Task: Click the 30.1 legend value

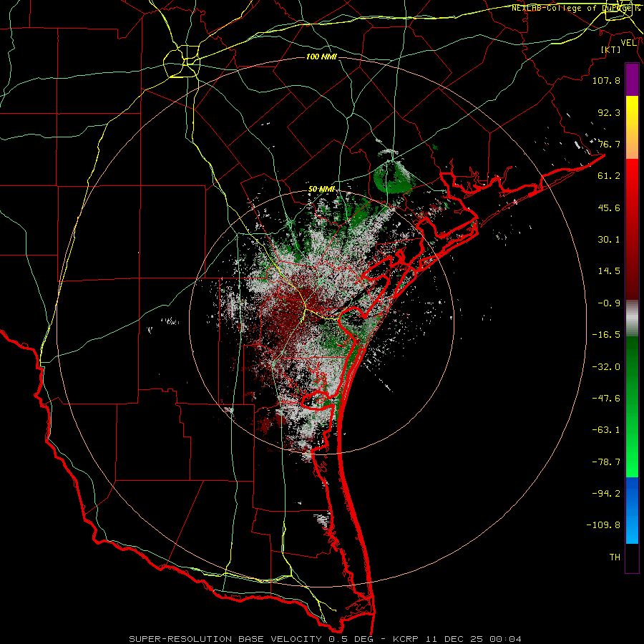Action: click(x=609, y=240)
